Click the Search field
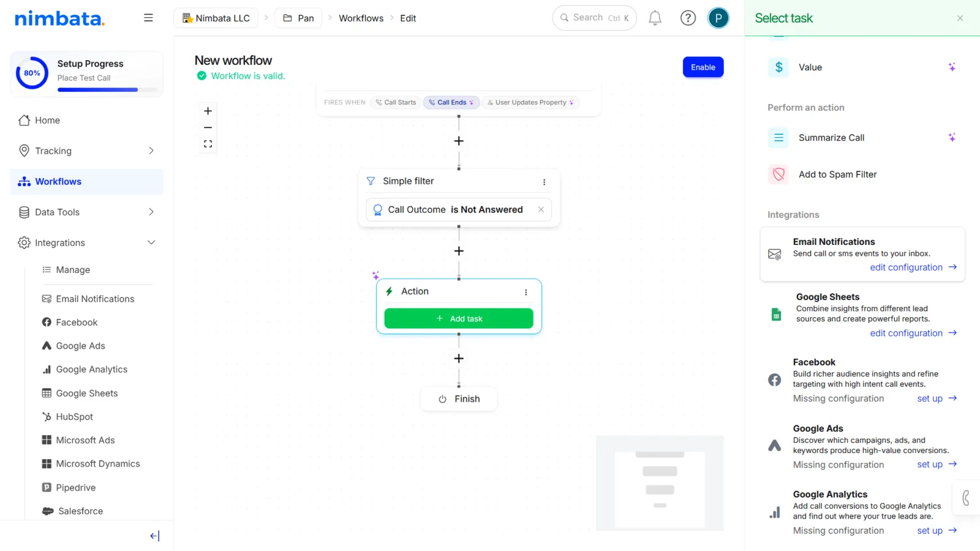The image size is (980, 551). coord(594,18)
